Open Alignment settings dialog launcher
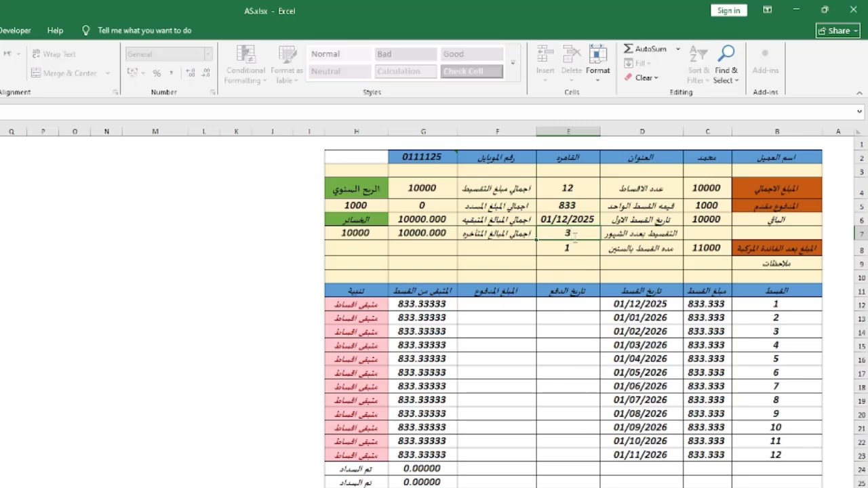Viewport: 868px width, 488px height. click(x=115, y=92)
